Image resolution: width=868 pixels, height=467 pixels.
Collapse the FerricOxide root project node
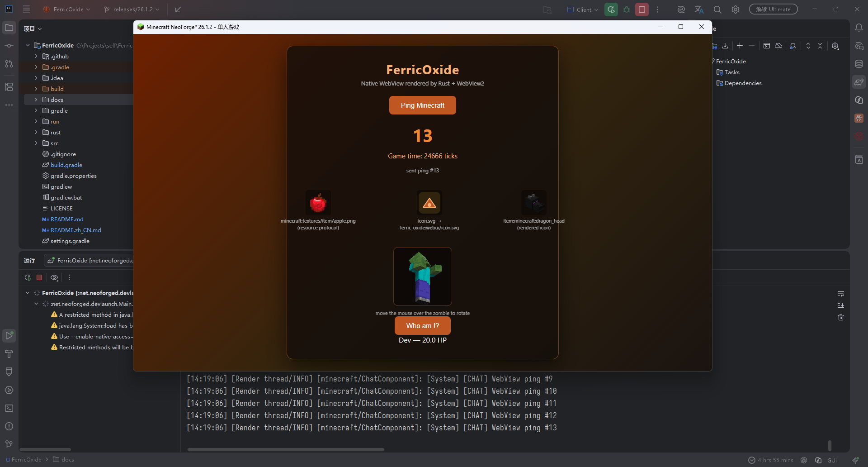[x=28, y=45]
